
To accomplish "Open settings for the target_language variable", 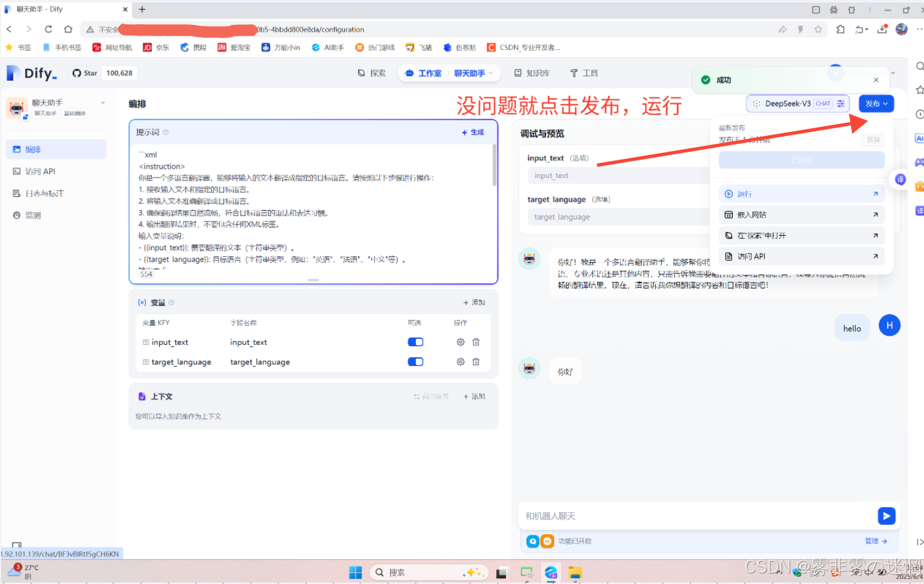I will tap(460, 362).
